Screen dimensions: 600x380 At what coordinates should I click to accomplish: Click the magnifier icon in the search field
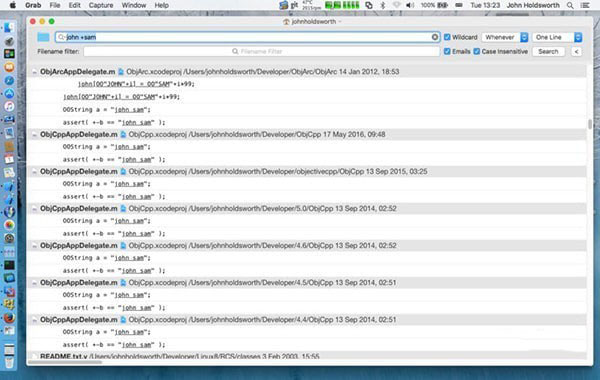61,37
